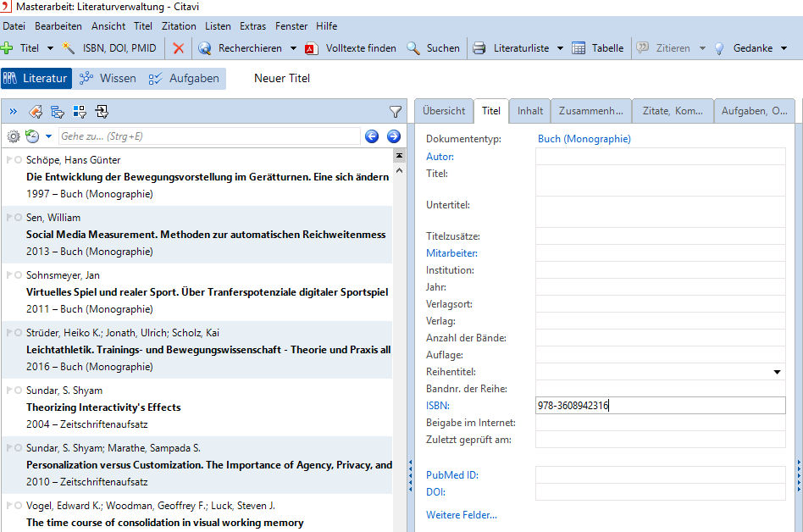Click the category tree filter icon
Viewport: 803px width, 532px height.
pyautogui.click(x=58, y=111)
